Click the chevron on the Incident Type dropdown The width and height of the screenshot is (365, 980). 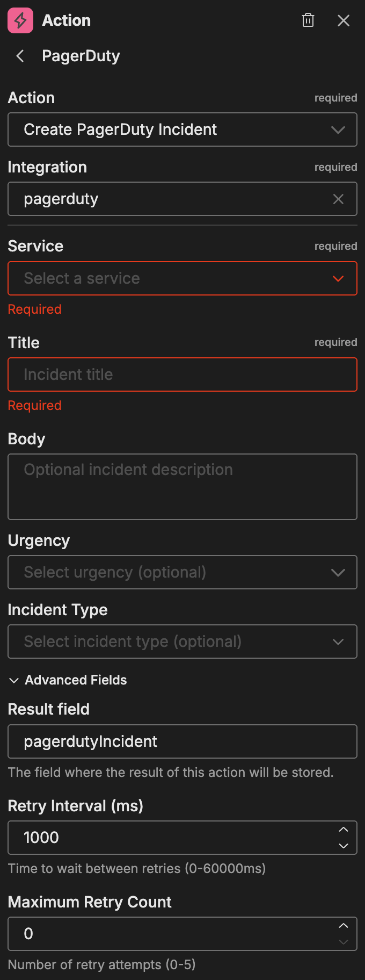338,642
